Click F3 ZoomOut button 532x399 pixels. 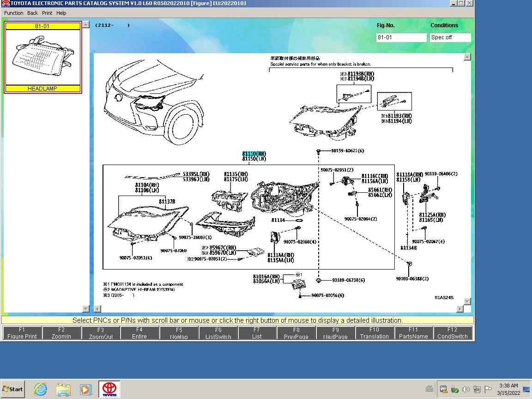pos(101,333)
